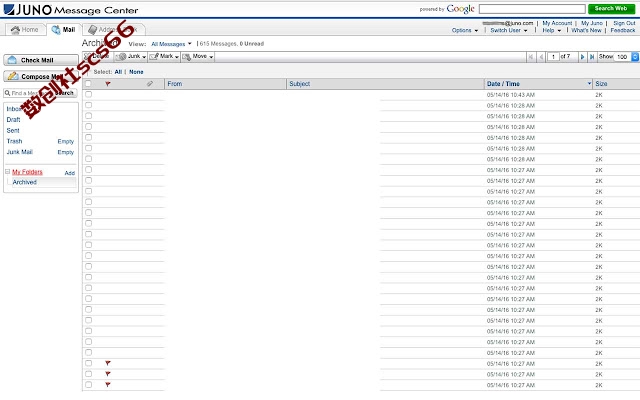This screenshot has height=400, width=640.
Task: Click the Check Mail button label
Action: point(37,60)
